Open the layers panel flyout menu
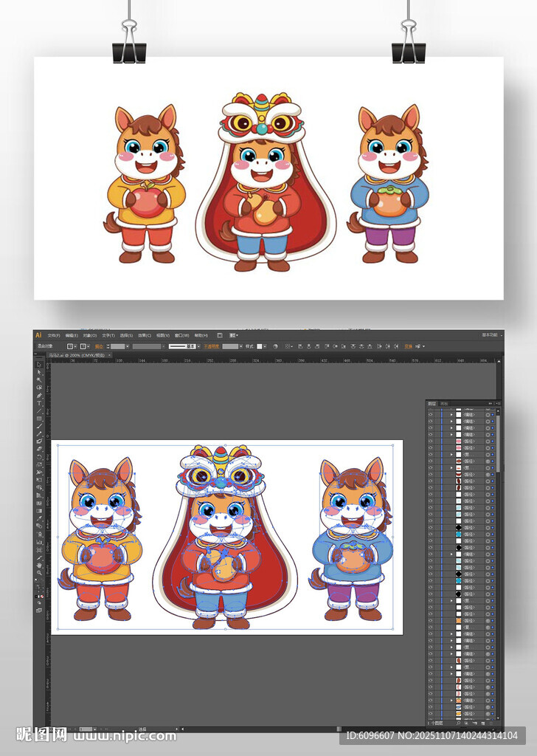537x756 pixels. [x=497, y=404]
